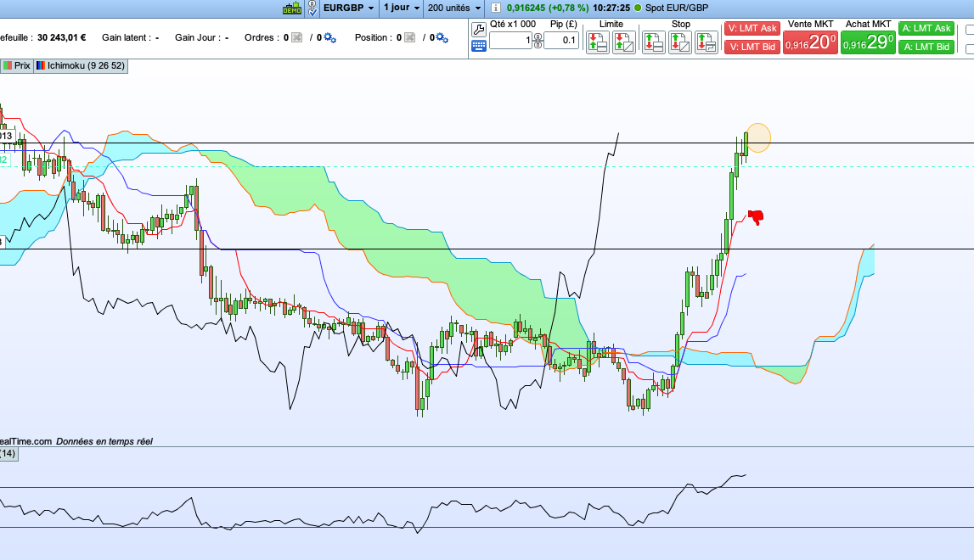This screenshot has width=974, height=560.
Task: Click the first Stop order icon
Action: pyautogui.click(x=654, y=42)
